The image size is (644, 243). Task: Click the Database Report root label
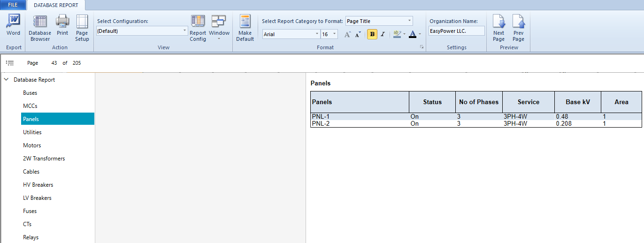pos(34,80)
